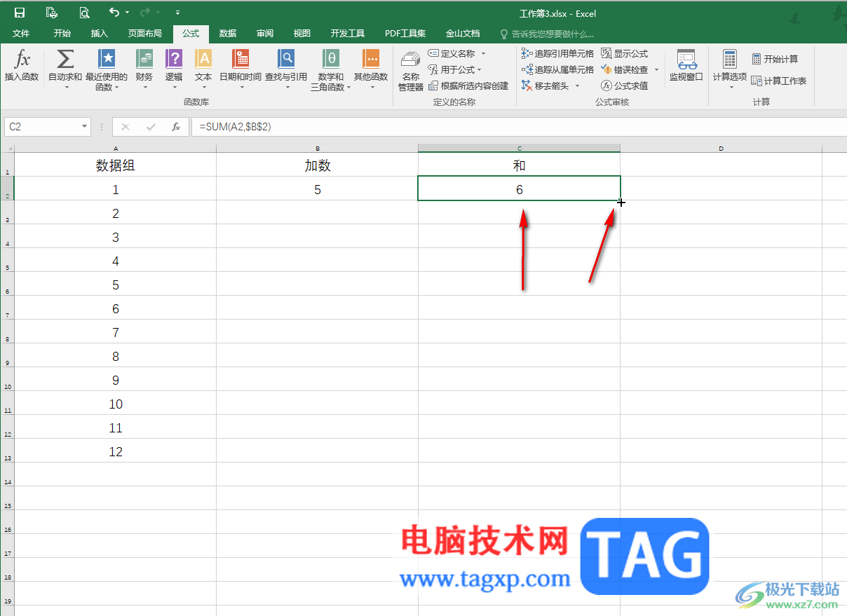Expand the Use in Formula dropdown
The width and height of the screenshot is (847, 616).
(479, 69)
